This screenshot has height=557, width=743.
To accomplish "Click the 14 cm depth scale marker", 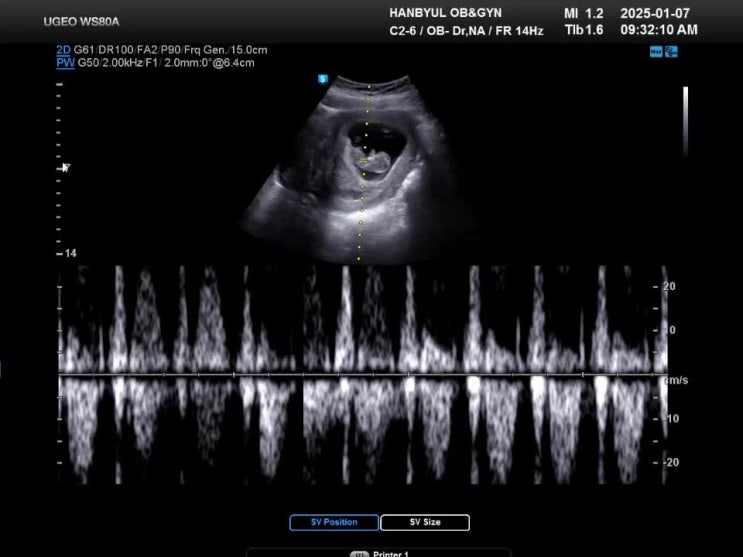I will [x=70, y=254].
